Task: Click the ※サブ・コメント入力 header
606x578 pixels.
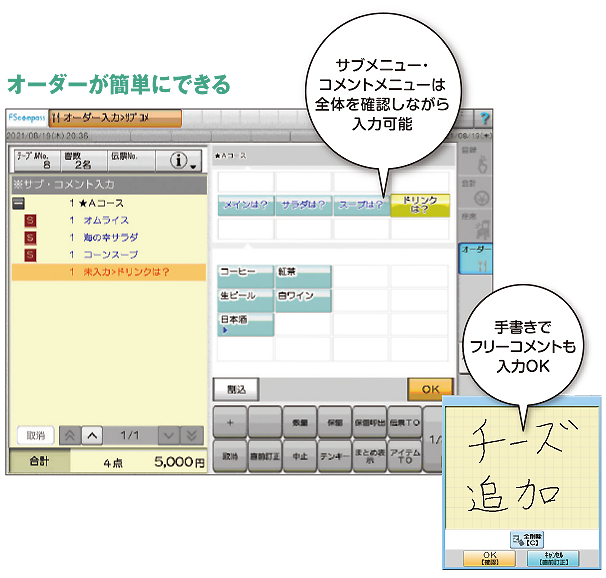Action: point(109,184)
